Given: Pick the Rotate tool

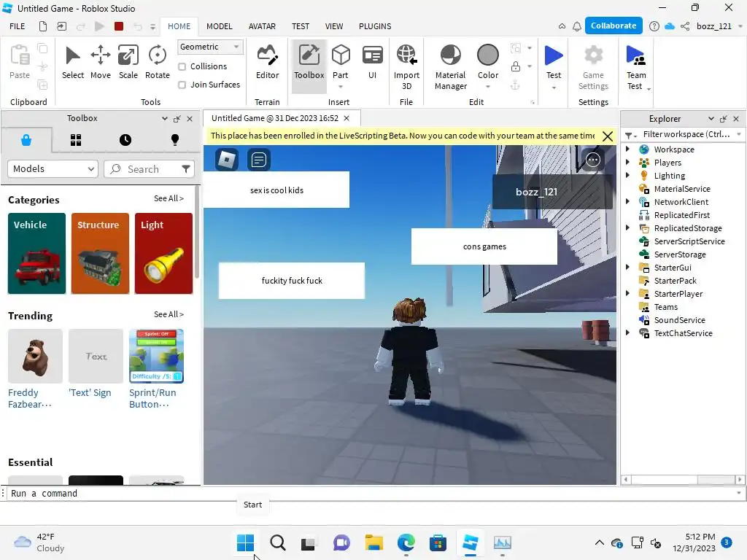Looking at the screenshot, I should (x=158, y=63).
